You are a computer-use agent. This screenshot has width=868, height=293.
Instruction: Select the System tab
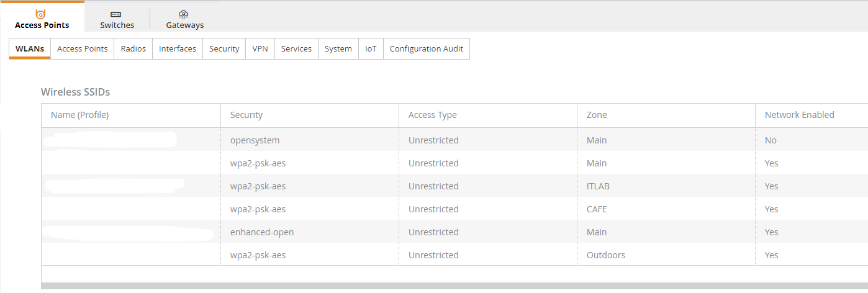pyautogui.click(x=338, y=48)
